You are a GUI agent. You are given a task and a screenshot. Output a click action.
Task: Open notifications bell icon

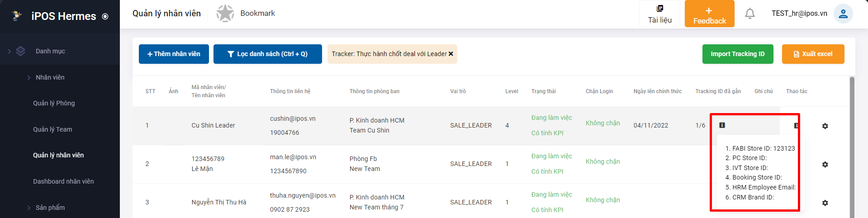click(x=750, y=14)
